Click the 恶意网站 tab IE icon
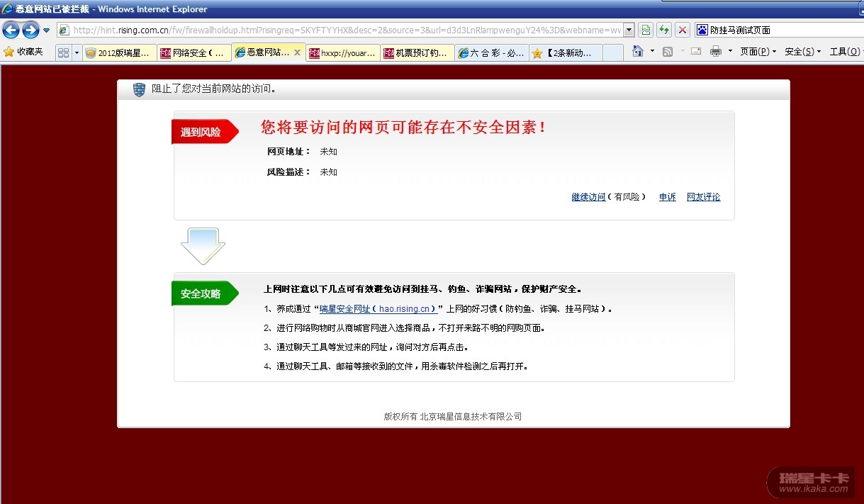The width and height of the screenshot is (864, 504). point(240,52)
